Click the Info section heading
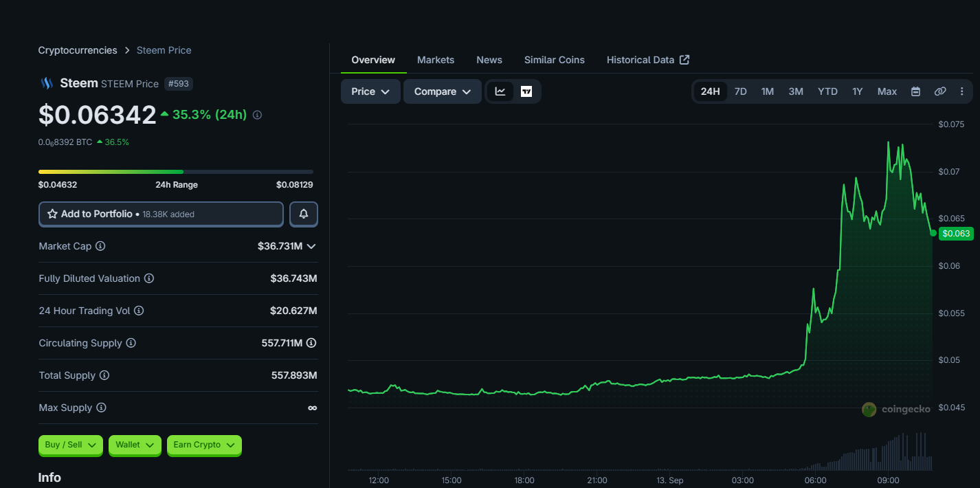Image resolution: width=980 pixels, height=488 pixels. 49,478
